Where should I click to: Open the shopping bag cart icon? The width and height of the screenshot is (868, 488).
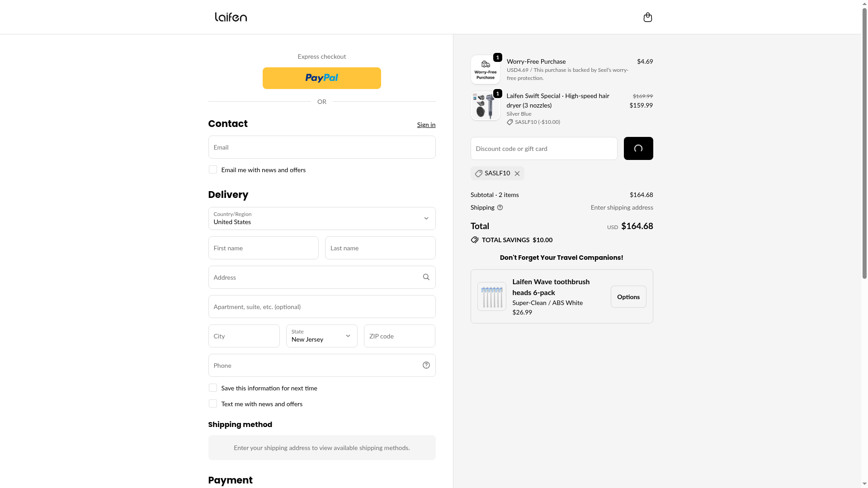click(647, 17)
